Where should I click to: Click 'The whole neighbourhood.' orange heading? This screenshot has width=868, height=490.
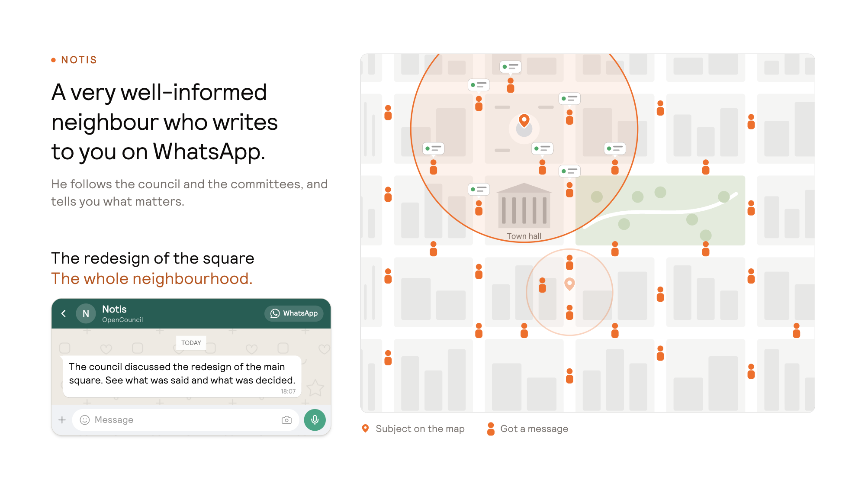pyautogui.click(x=152, y=278)
